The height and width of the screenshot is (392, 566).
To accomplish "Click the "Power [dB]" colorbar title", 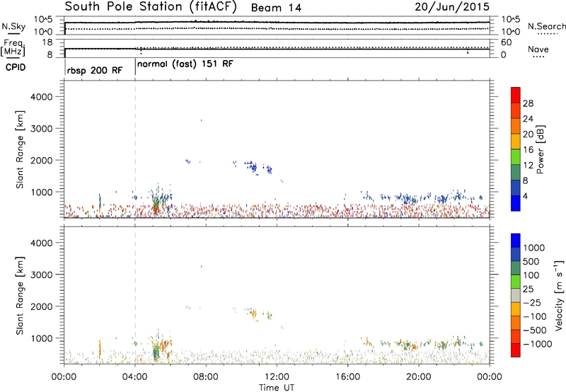I will point(540,149).
